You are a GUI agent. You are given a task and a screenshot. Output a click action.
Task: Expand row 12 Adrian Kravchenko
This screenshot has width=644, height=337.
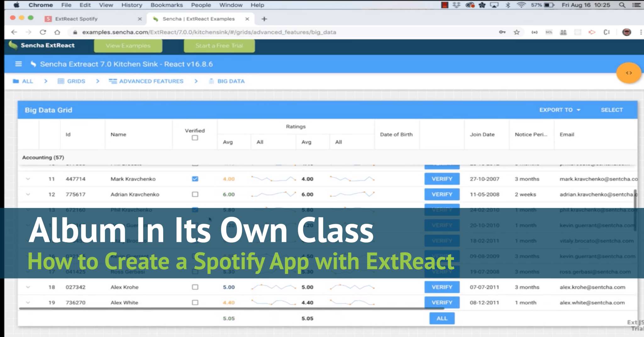[28, 194]
